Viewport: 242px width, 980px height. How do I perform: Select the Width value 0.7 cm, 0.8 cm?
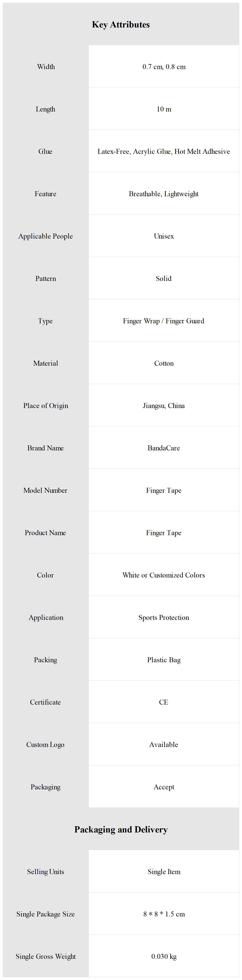click(164, 67)
